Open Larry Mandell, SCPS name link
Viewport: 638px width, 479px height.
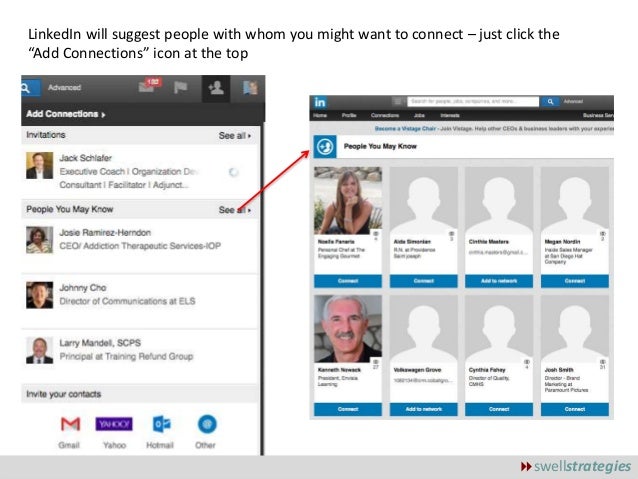pyautogui.click(x=100, y=343)
